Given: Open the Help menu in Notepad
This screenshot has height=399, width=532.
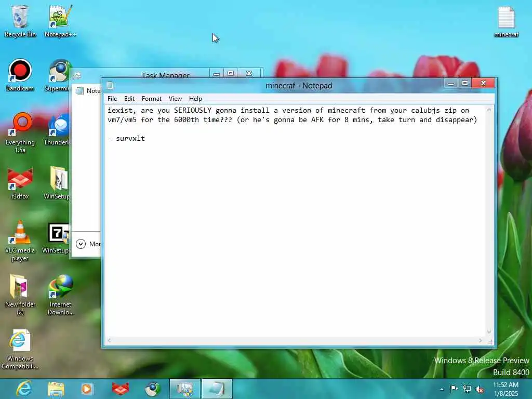Looking at the screenshot, I should pyautogui.click(x=195, y=99).
